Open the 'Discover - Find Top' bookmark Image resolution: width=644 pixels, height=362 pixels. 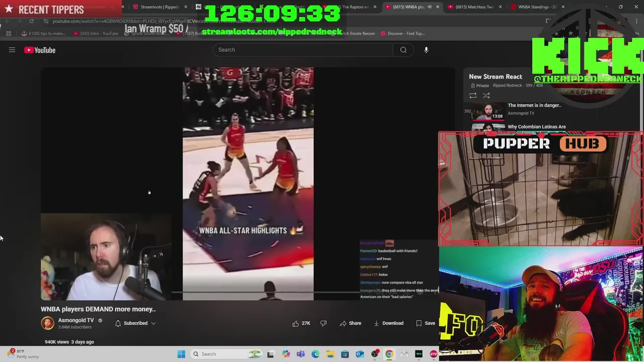click(x=403, y=34)
